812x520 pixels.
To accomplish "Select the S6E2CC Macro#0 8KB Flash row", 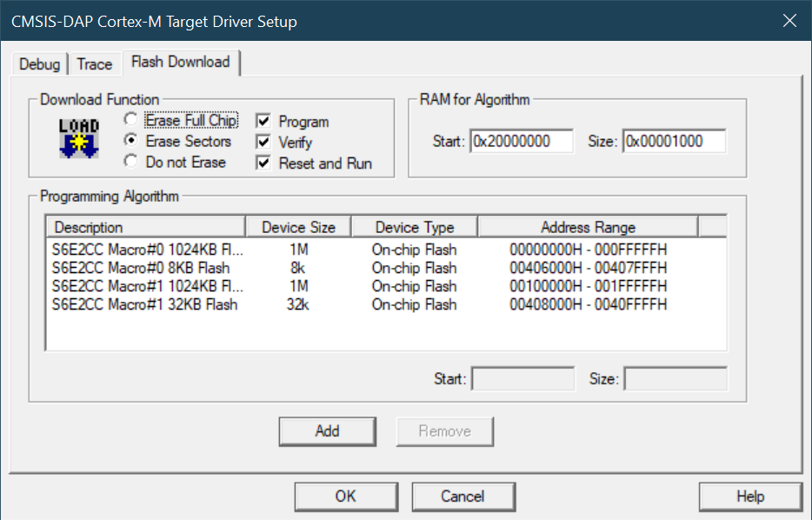I will 386,268.
